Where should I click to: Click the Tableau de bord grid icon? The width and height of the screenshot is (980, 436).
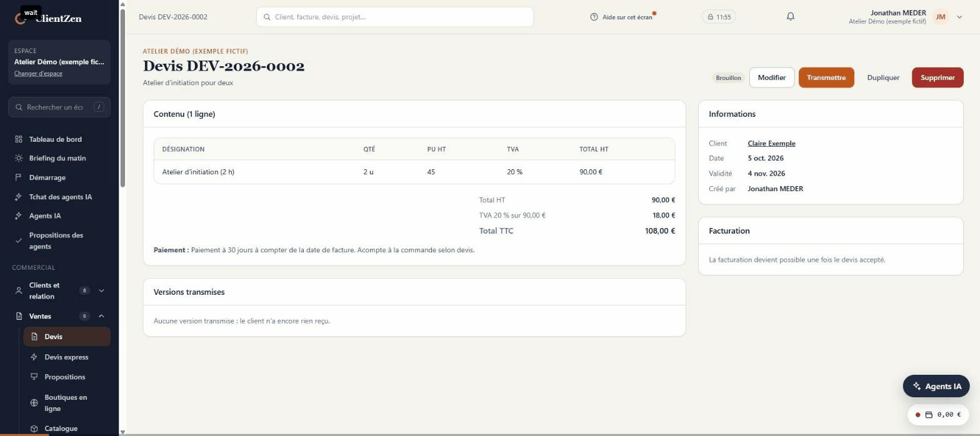pyautogui.click(x=19, y=139)
